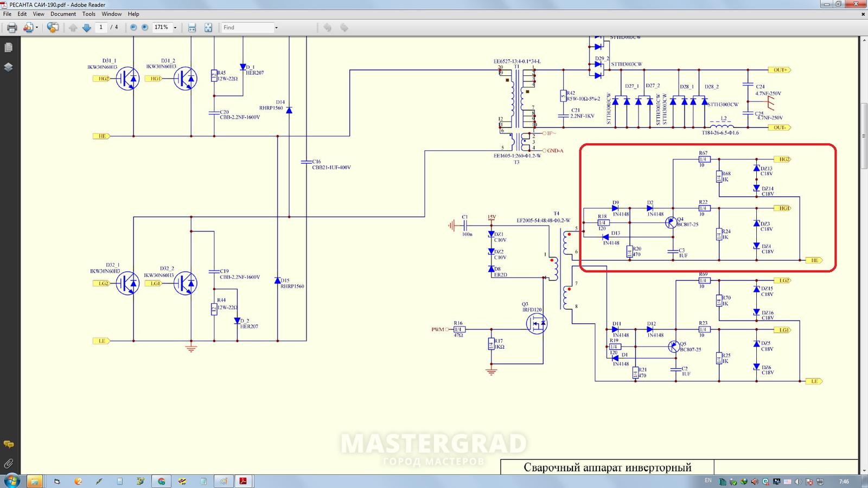This screenshot has width=868, height=488.
Task: Open the Help menu
Action: click(x=133, y=14)
